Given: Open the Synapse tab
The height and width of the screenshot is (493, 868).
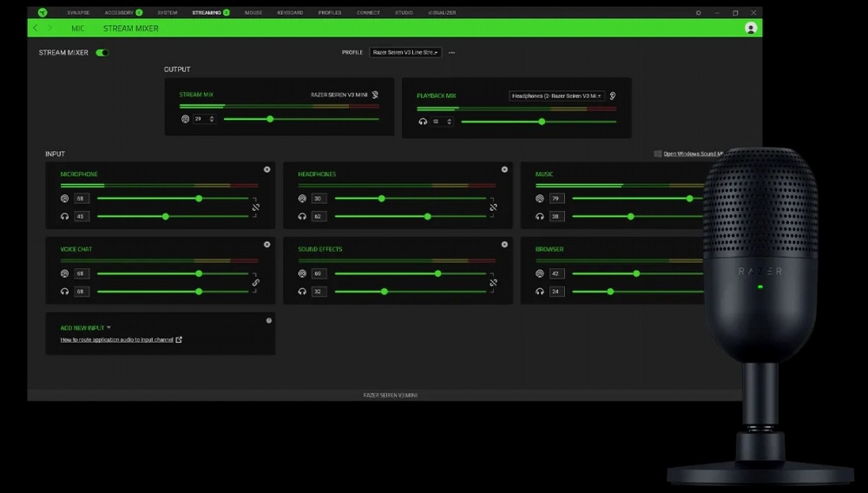Looking at the screenshot, I should (78, 12).
